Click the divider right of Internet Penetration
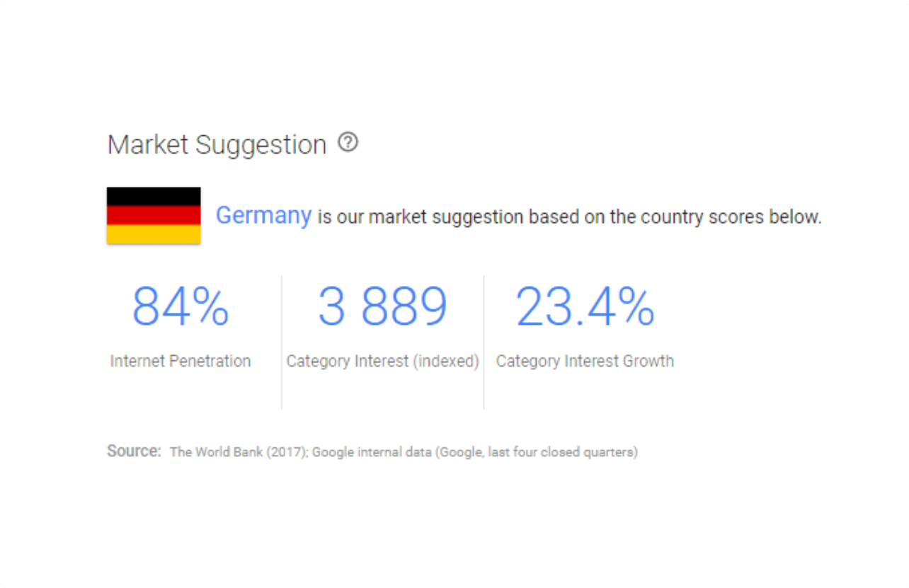 282,342
